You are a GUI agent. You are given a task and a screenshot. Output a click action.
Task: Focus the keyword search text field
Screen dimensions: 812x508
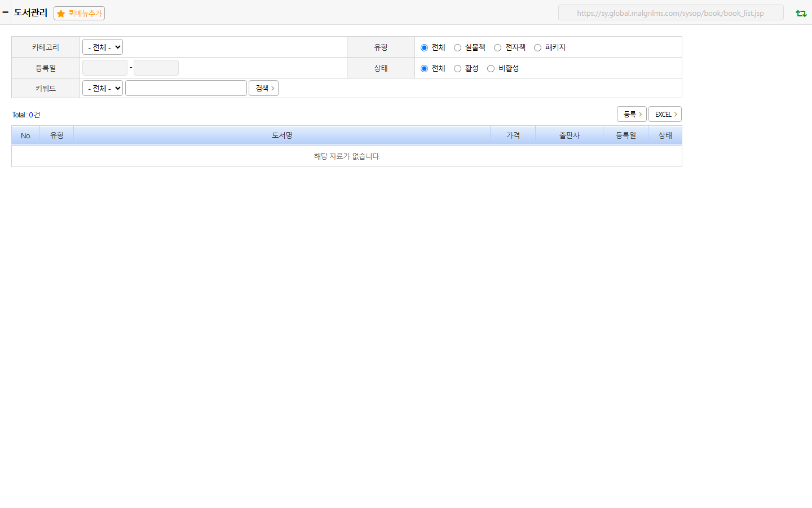pyautogui.click(x=186, y=88)
